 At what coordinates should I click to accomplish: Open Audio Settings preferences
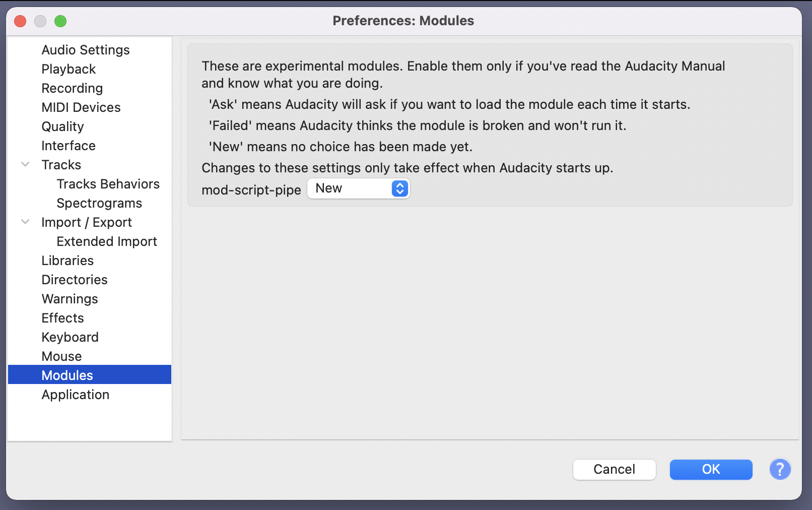coord(86,50)
